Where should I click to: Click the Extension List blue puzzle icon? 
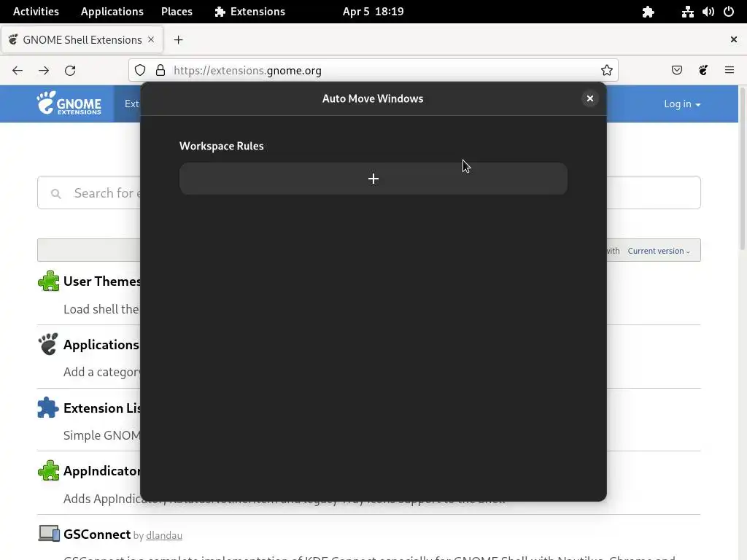click(48, 408)
